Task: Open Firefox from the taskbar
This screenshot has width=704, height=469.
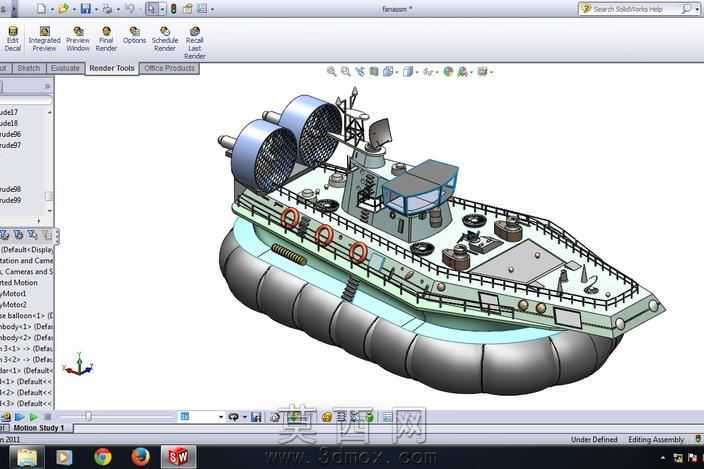Action: (141, 457)
